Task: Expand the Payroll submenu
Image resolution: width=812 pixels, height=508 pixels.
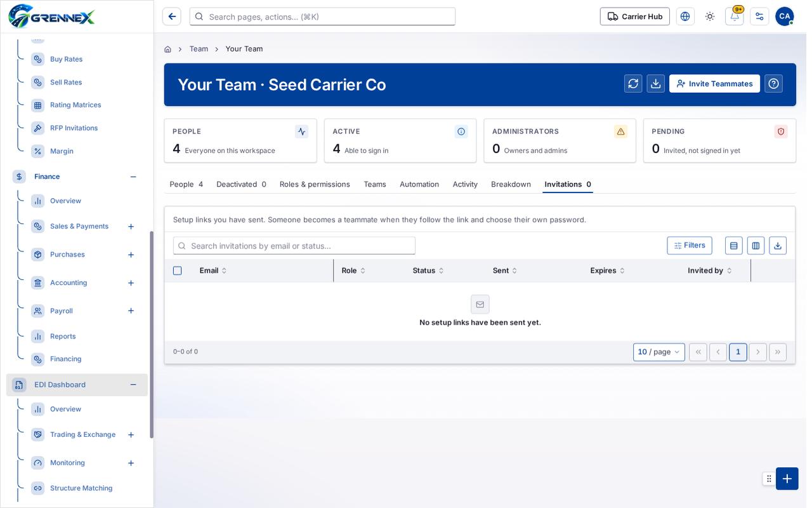Action: [x=131, y=311]
